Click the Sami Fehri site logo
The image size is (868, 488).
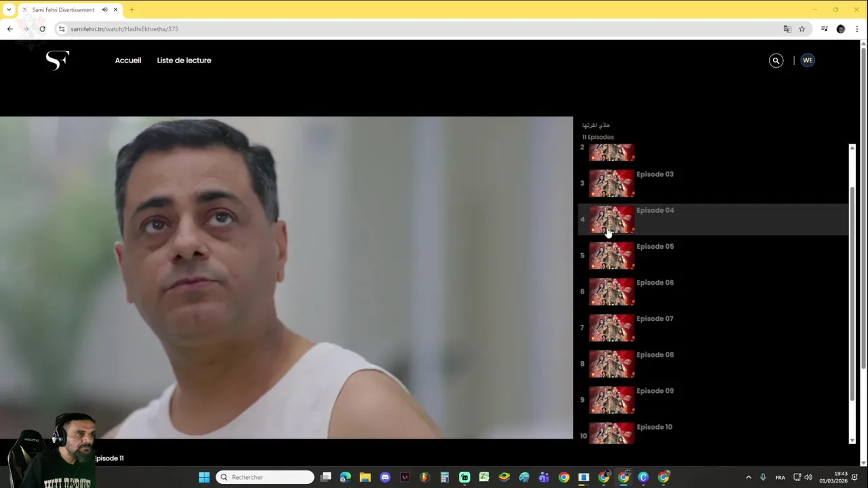[58, 60]
